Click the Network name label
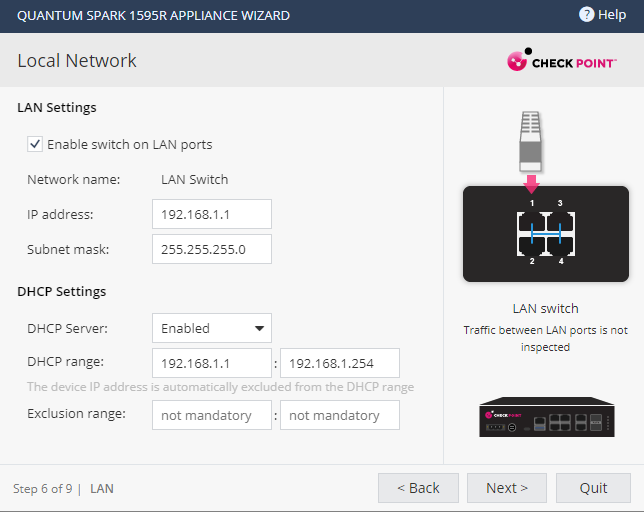Screen dimensions: 644x512 (74, 179)
